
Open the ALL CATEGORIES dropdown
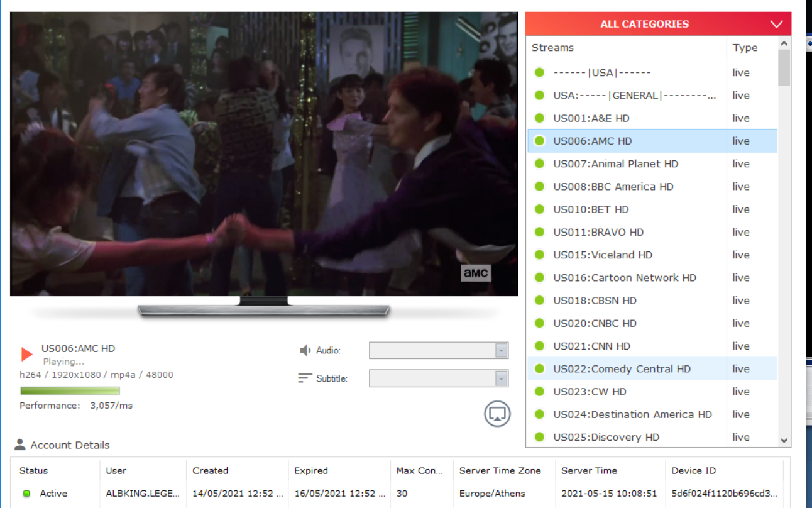(658, 24)
